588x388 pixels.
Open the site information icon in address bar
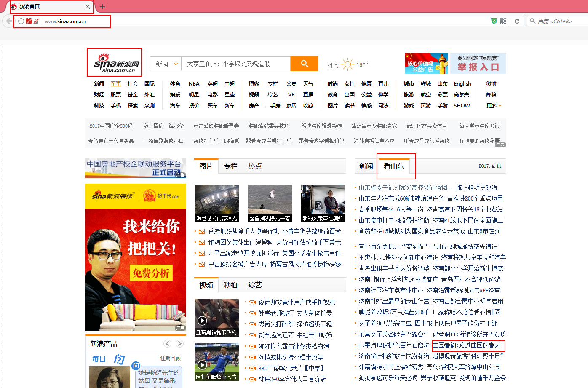[x=21, y=21]
